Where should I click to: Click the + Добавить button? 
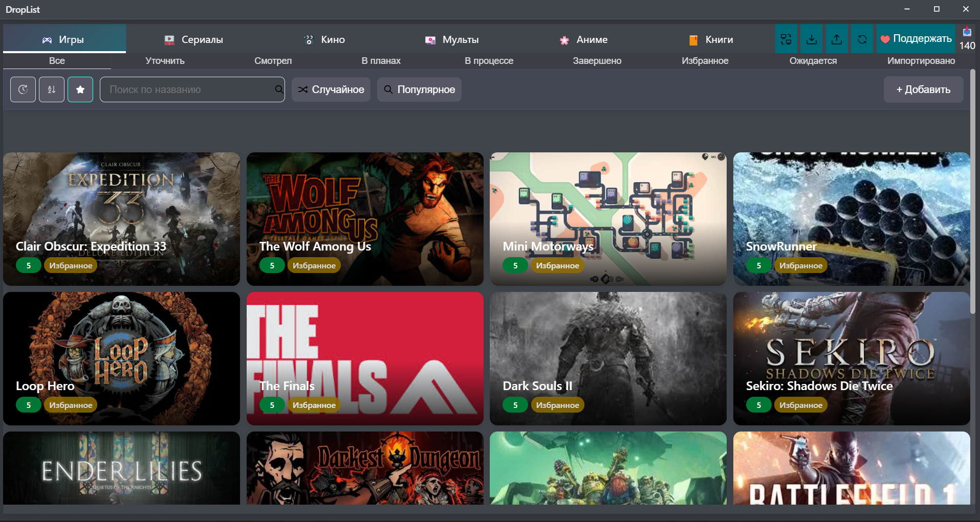pos(923,89)
